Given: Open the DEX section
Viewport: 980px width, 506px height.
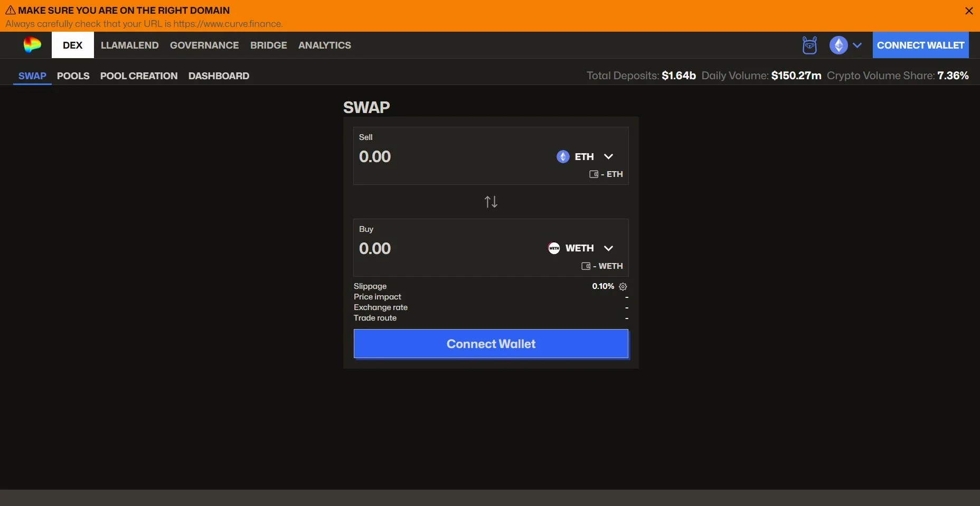Looking at the screenshot, I should 73,45.
